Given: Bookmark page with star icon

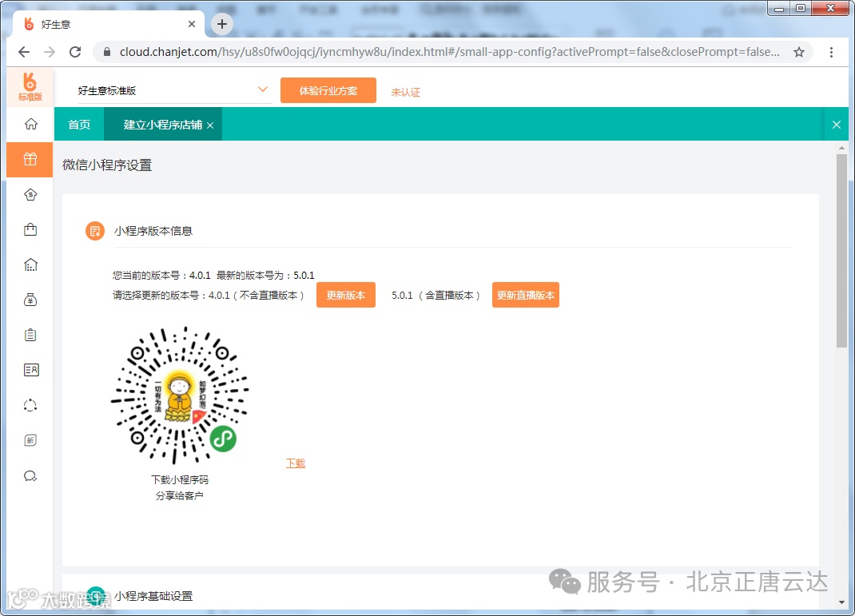Looking at the screenshot, I should coord(799,52).
